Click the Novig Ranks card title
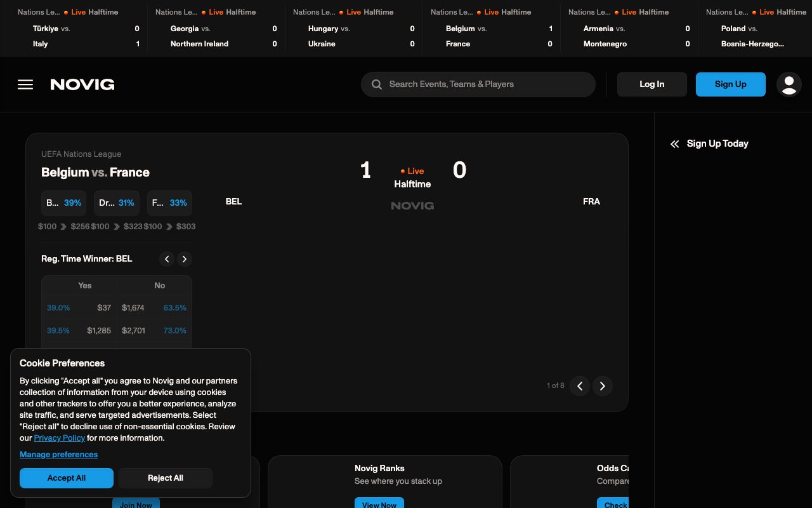 click(379, 468)
